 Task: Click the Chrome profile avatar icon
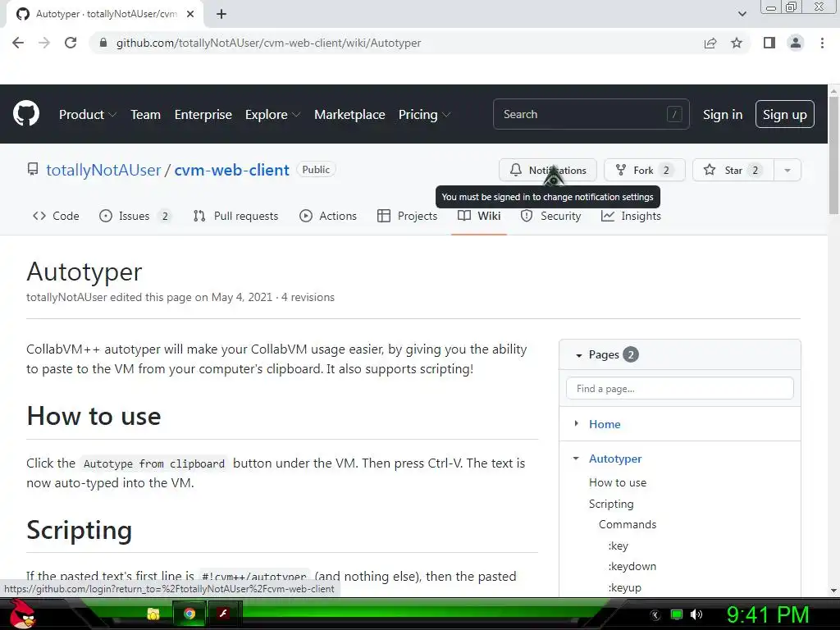tap(796, 43)
